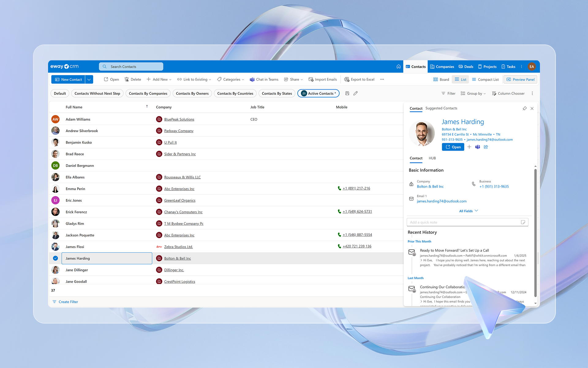Click Export to Excel
Image resolution: width=588 pixels, height=368 pixels.
point(359,79)
